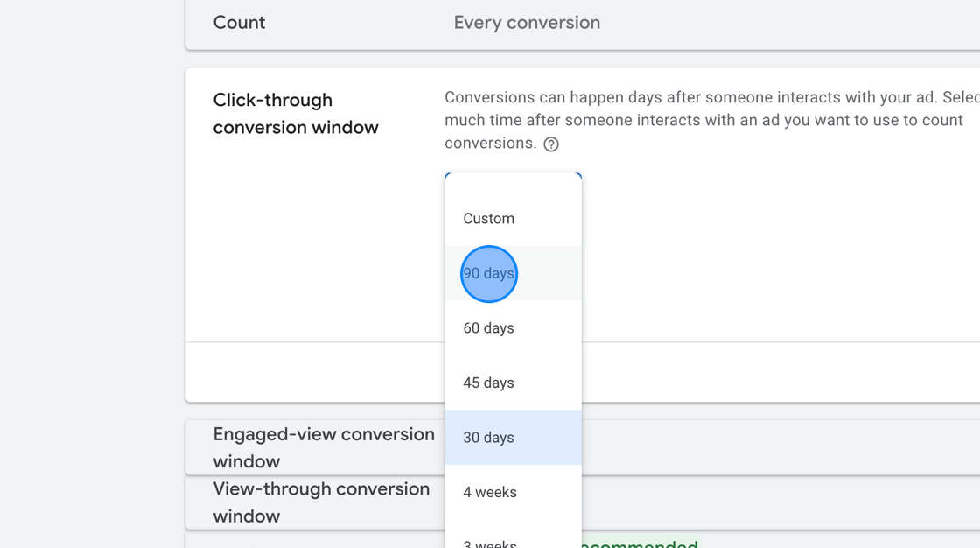Click the Click-through conversion window heading

click(x=296, y=113)
